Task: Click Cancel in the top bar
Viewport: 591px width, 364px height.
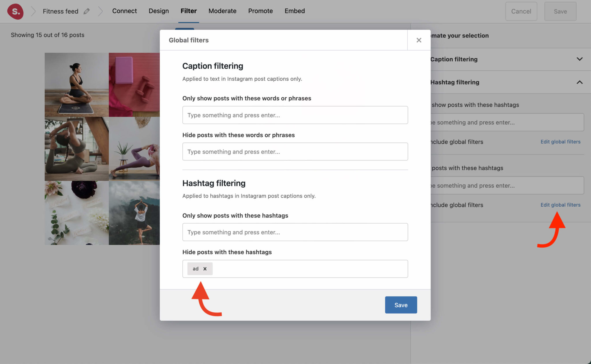Action: (521, 11)
